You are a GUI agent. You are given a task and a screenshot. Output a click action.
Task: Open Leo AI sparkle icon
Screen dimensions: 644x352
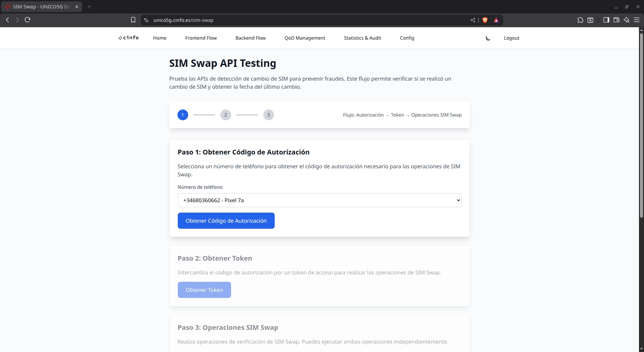626,20
